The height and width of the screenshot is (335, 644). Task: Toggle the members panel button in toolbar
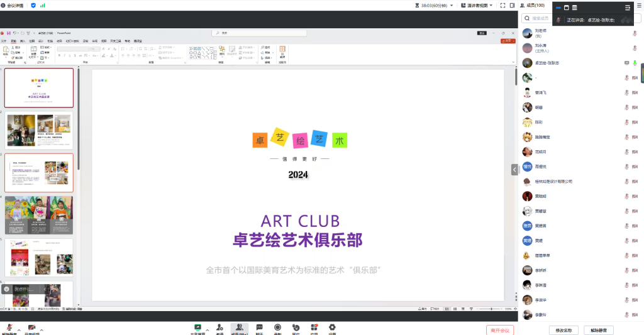click(239, 327)
